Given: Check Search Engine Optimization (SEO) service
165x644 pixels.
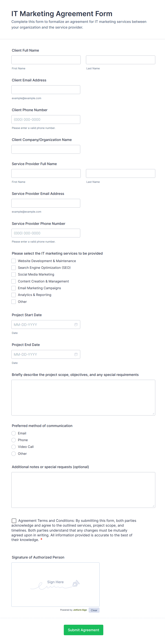Looking at the screenshot, I should coord(13,268).
